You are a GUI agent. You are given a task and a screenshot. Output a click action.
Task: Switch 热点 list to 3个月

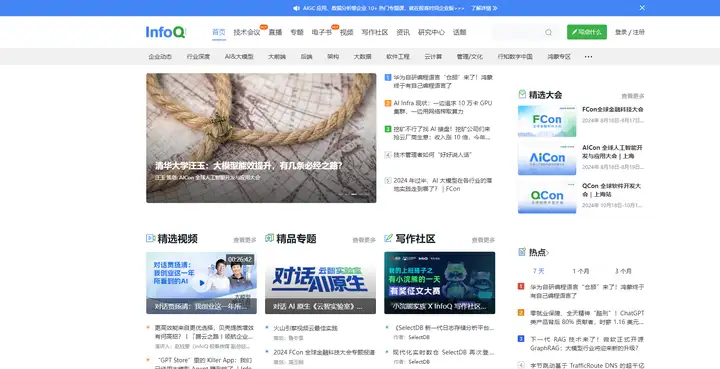click(x=623, y=271)
